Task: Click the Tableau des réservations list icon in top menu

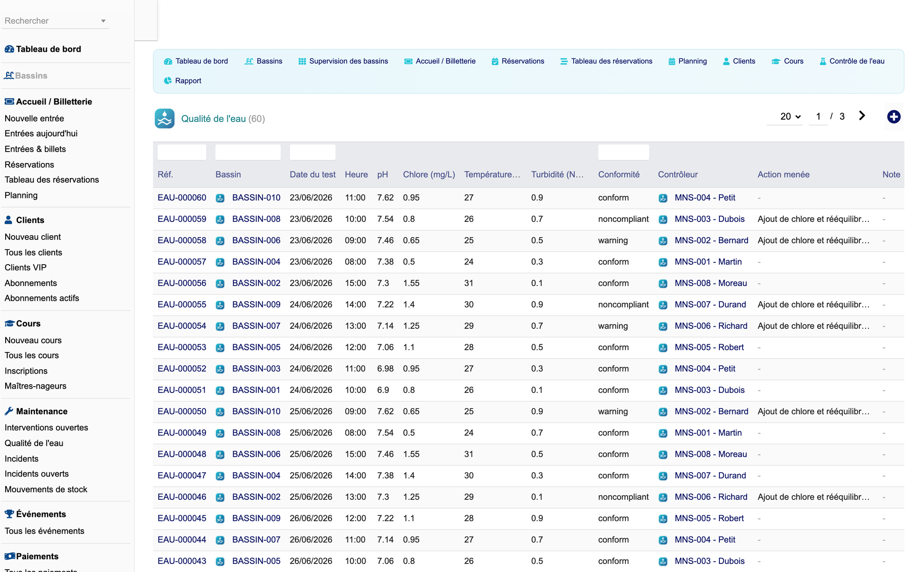Action: [x=564, y=61]
